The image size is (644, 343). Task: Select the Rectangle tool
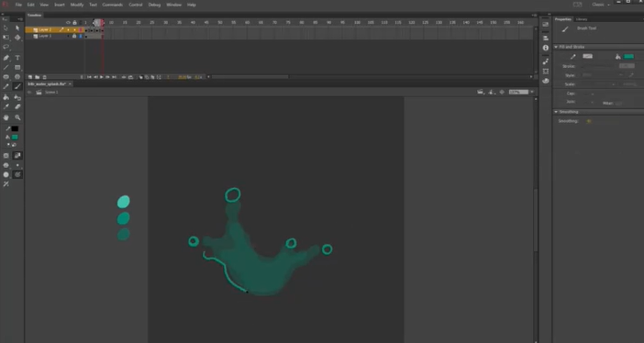(17, 67)
